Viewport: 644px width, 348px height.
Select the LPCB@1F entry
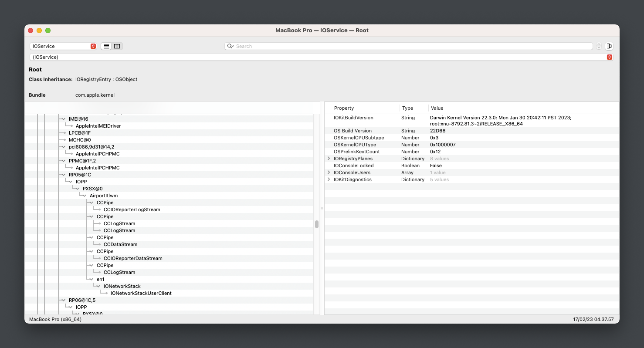point(80,133)
